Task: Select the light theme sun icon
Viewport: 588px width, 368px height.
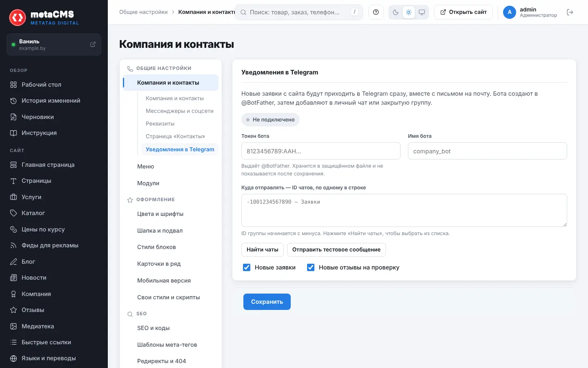Action: (x=408, y=12)
